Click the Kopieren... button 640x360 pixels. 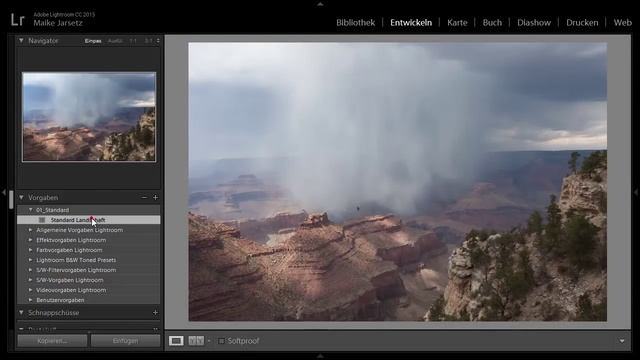[x=52, y=341]
